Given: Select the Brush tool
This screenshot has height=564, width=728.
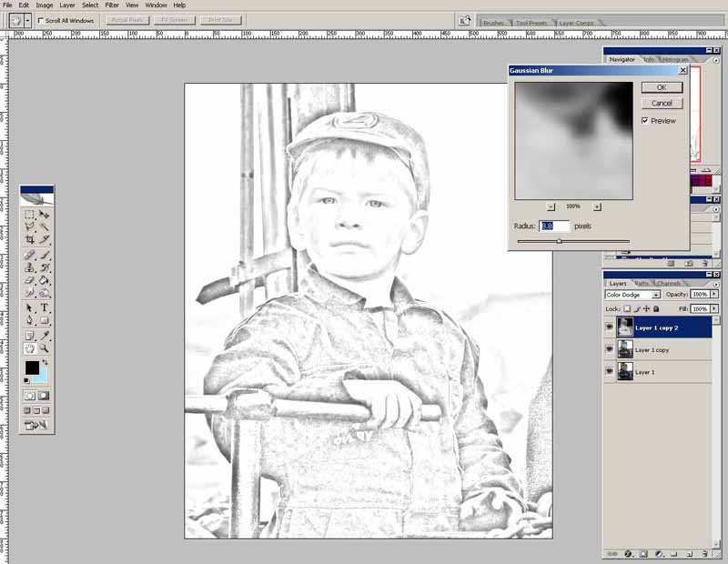Looking at the screenshot, I should pyautogui.click(x=44, y=255).
